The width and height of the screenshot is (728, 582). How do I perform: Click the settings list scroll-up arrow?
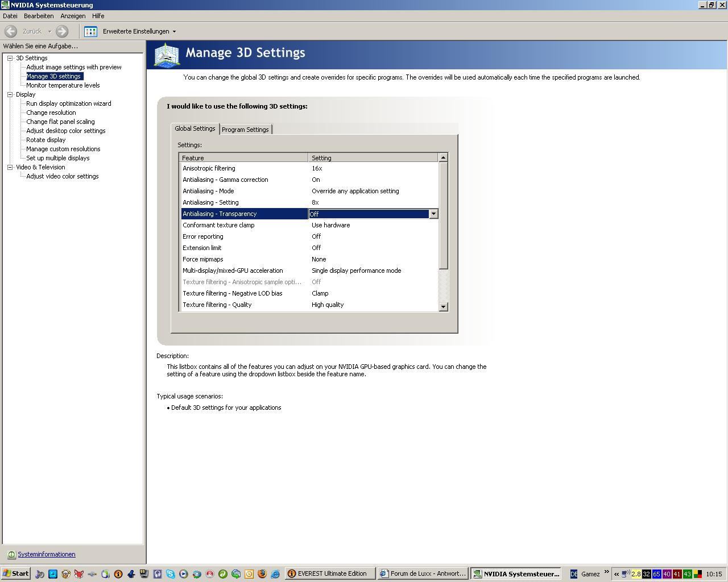(444, 157)
